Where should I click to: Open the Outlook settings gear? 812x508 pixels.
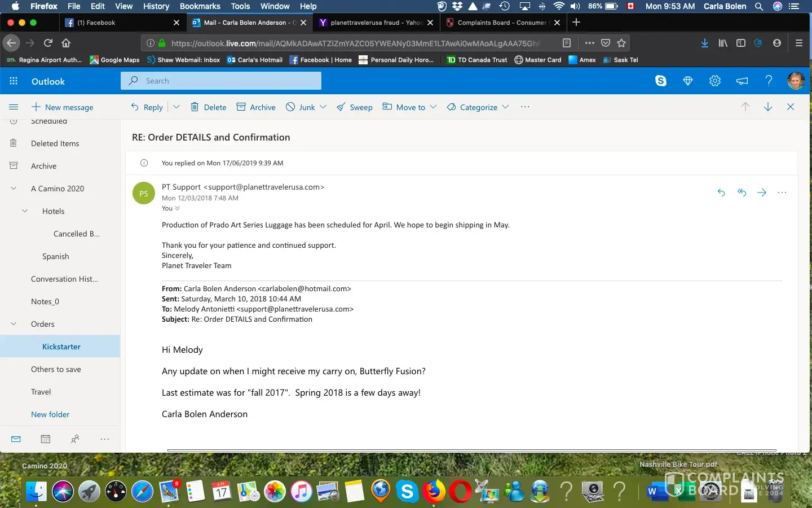(x=714, y=81)
